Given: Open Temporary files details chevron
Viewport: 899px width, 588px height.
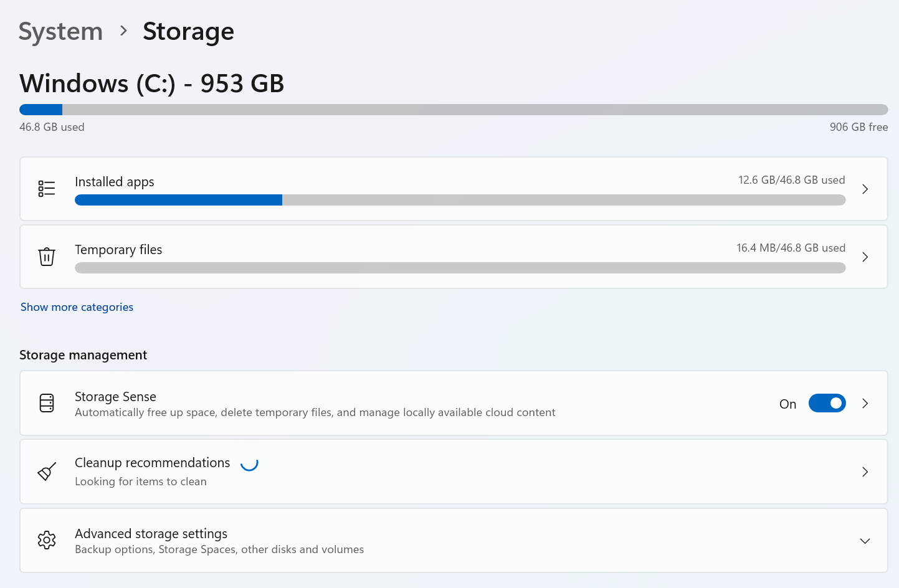Looking at the screenshot, I should click(865, 257).
